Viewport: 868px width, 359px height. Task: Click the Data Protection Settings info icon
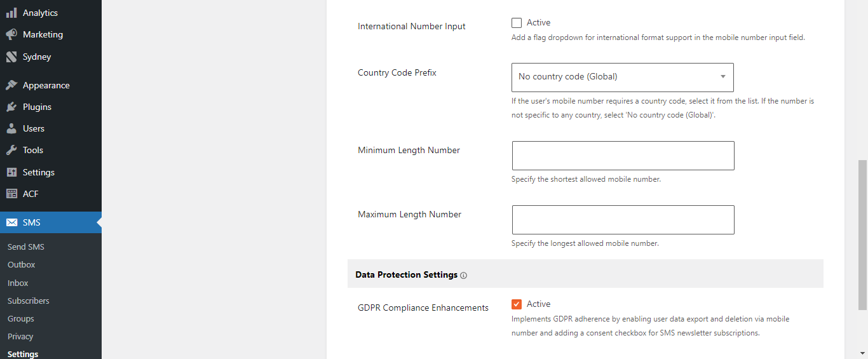pyautogui.click(x=463, y=275)
